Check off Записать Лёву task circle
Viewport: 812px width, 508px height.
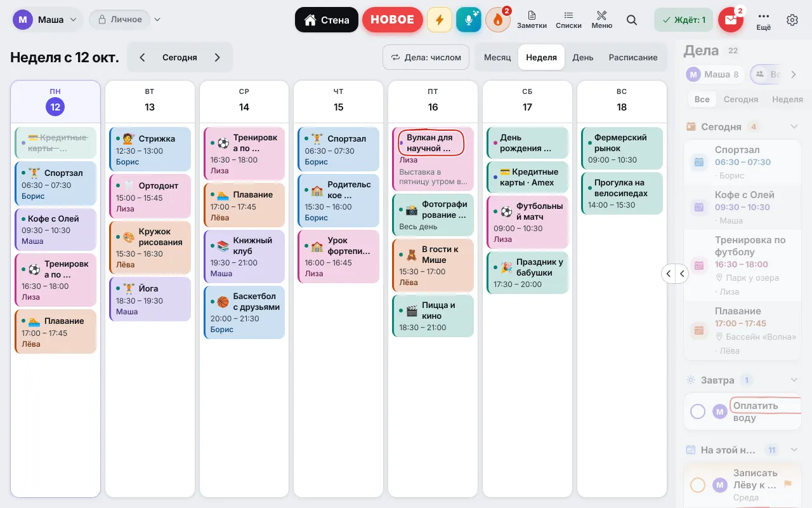pos(698,485)
